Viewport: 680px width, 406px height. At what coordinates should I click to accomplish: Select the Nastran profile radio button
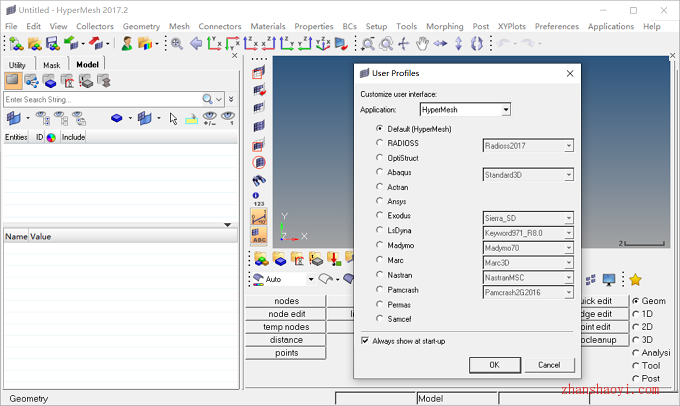379,275
